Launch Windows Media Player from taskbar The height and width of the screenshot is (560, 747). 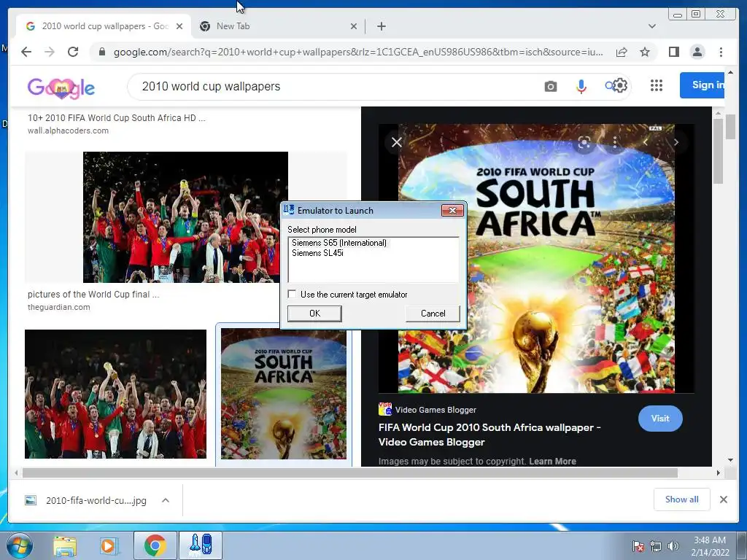click(108, 545)
